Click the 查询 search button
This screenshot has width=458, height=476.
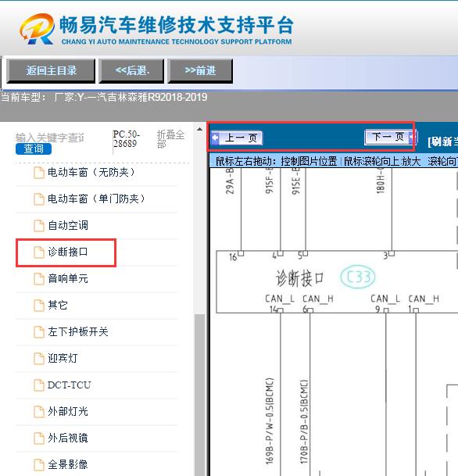pyautogui.click(x=34, y=149)
